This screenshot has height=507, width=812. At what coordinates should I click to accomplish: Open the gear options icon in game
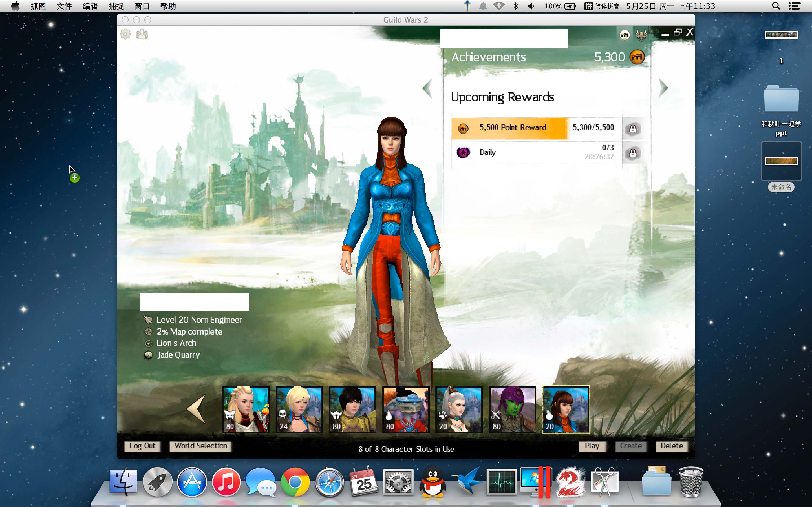(x=125, y=34)
